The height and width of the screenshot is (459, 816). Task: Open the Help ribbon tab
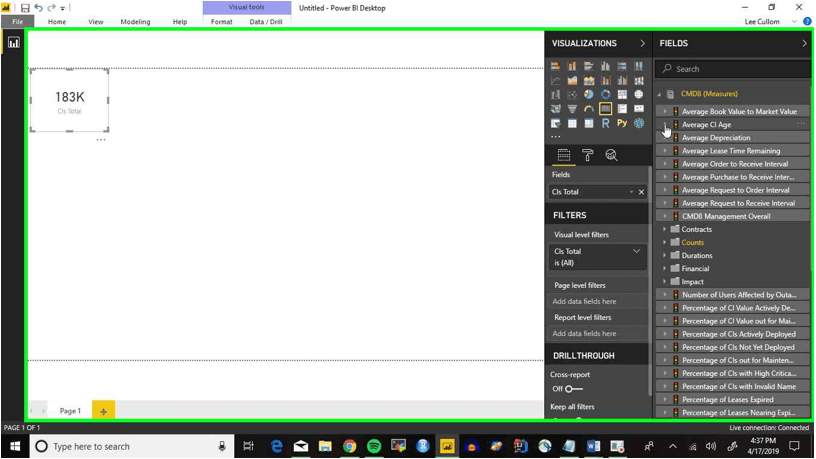pyautogui.click(x=180, y=22)
